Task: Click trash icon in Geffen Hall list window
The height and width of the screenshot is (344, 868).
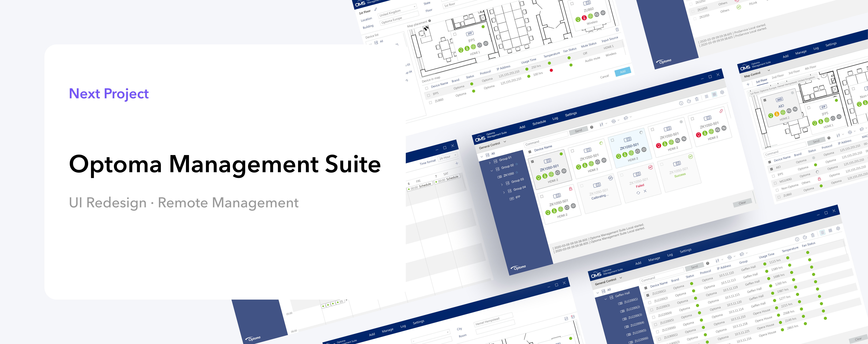Action: pos(813,235)
